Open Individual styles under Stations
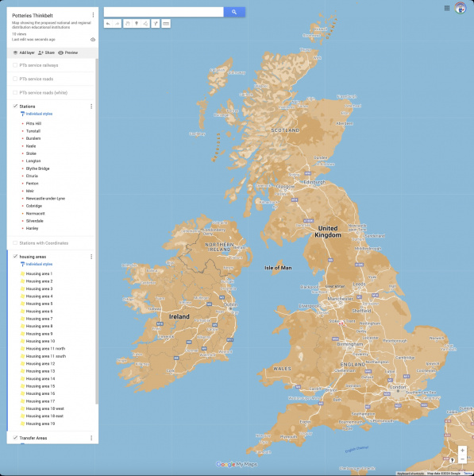 tap(39, 114)
